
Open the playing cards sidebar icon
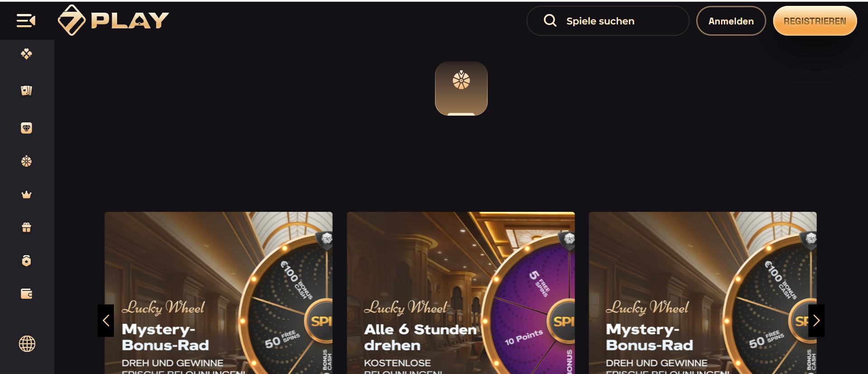tap(27, 90)
